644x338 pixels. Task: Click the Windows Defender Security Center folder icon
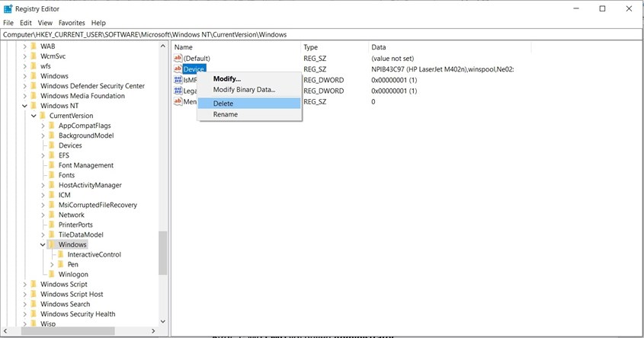pos(34,86)
